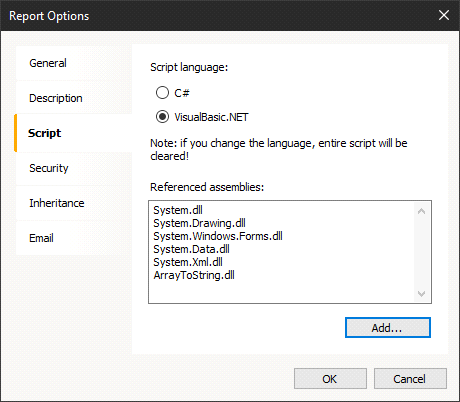Open the General tab
460x402 pixels.
(x=74, y=63)
